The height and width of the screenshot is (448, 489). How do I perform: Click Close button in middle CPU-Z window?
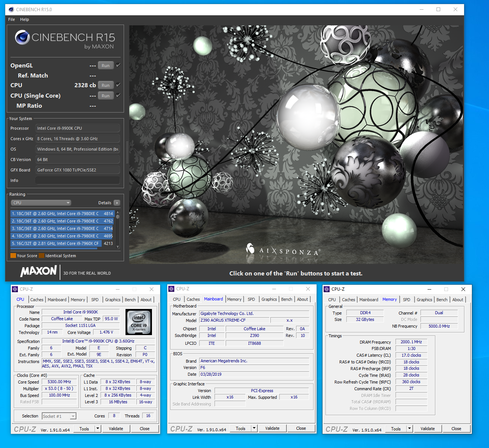point(301,428)
